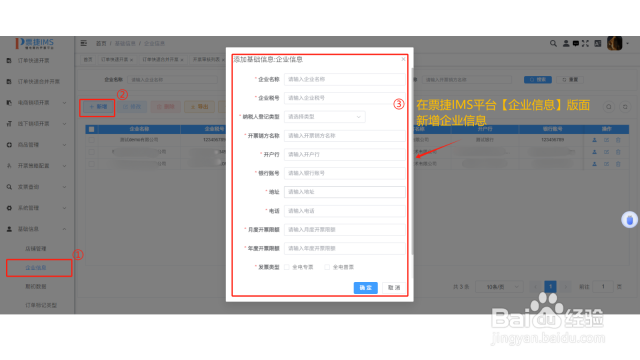The image size is (640, 360).
Task: Click the 确定 button in the dialog
Action: tap(365, 288)
